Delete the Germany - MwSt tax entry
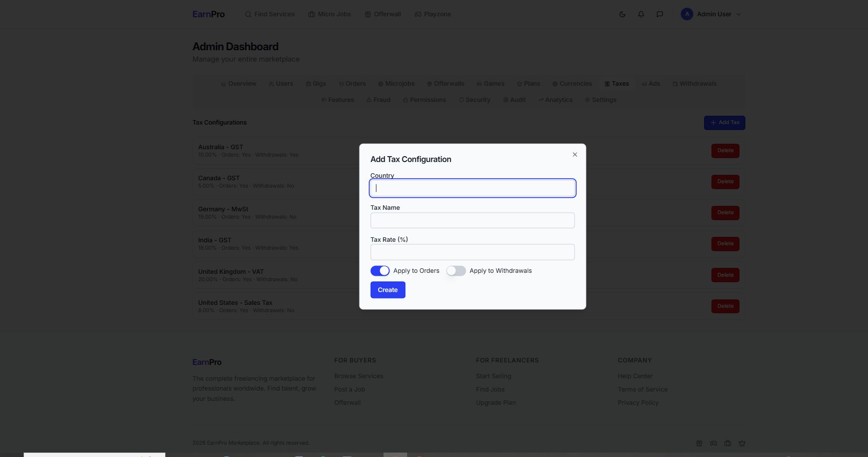This screenshot has height=457, width=868. click(x=725, y=213)
